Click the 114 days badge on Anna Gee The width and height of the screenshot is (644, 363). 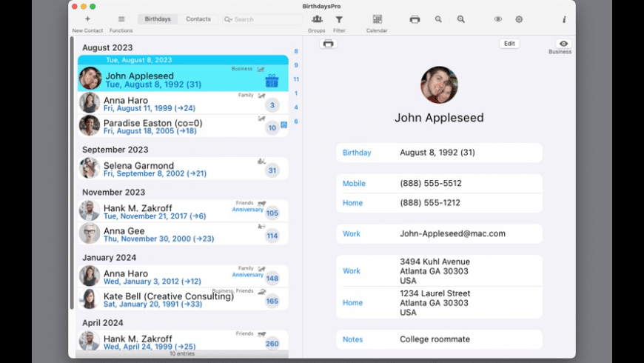pos(272,236)
